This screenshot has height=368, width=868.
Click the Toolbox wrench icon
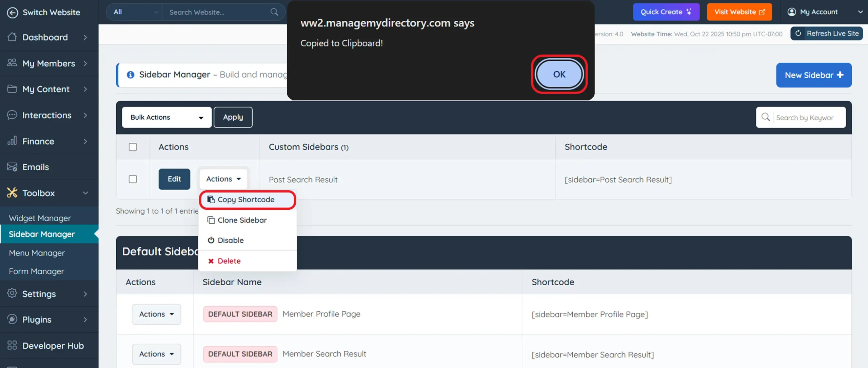pos(12,193)
